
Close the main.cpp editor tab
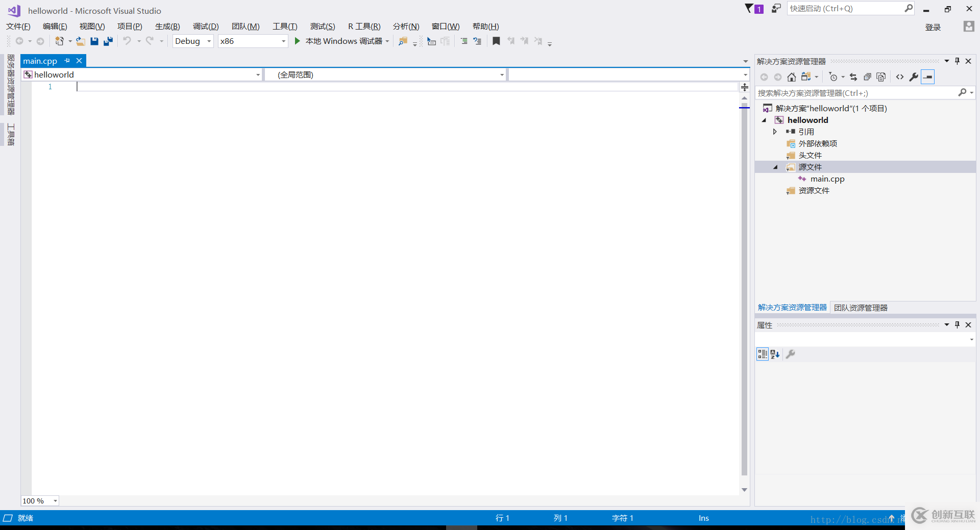click(x=79, y=61)
